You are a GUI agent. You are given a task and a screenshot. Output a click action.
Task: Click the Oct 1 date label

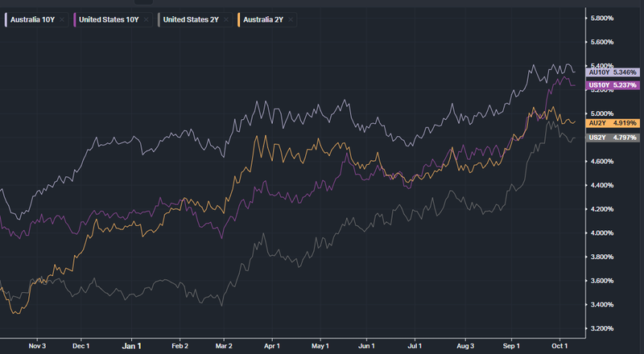(559, 346)
